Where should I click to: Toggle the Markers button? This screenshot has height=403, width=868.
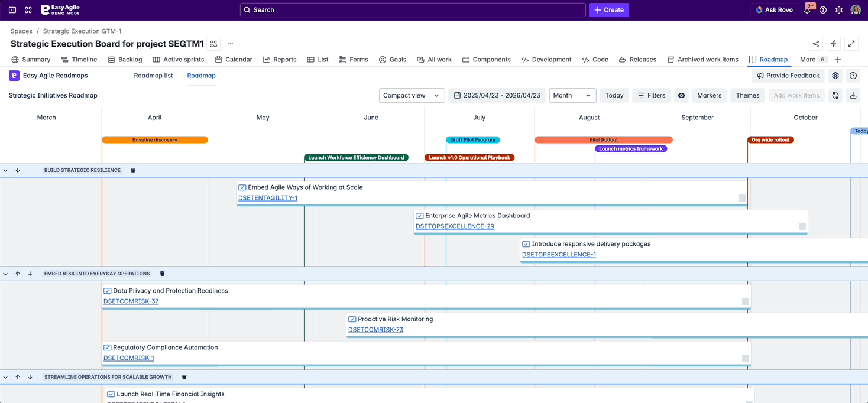(x=709, y=95)
